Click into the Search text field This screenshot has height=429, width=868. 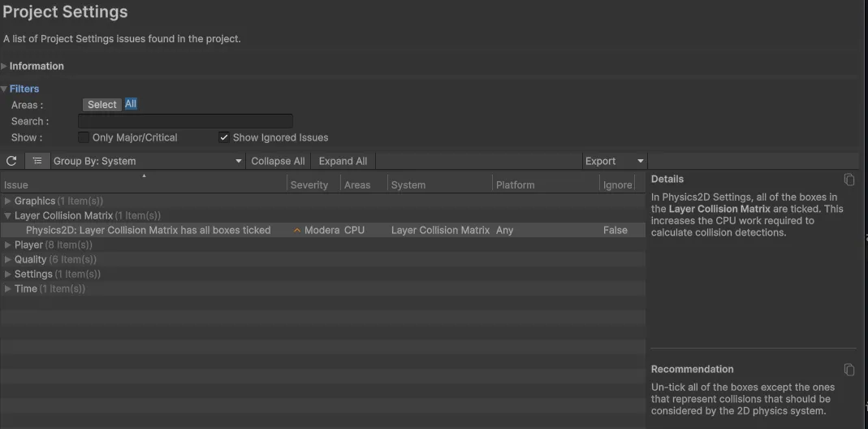(185, 121)
